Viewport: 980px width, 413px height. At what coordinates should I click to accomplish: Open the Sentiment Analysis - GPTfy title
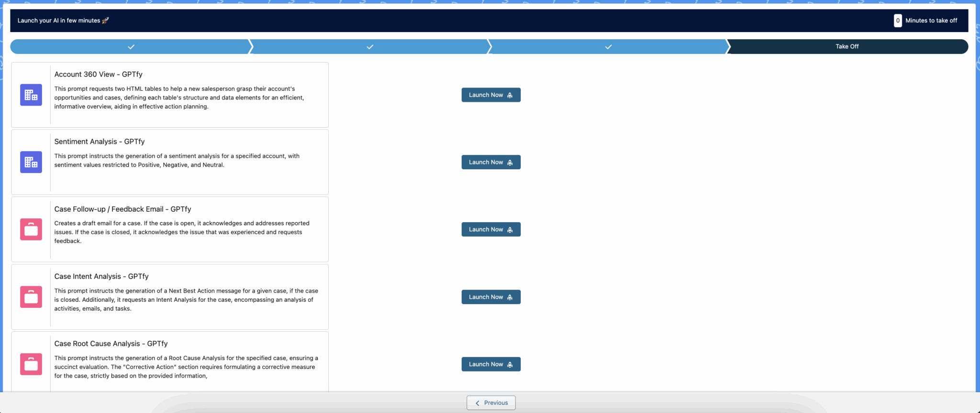point(99,142)
